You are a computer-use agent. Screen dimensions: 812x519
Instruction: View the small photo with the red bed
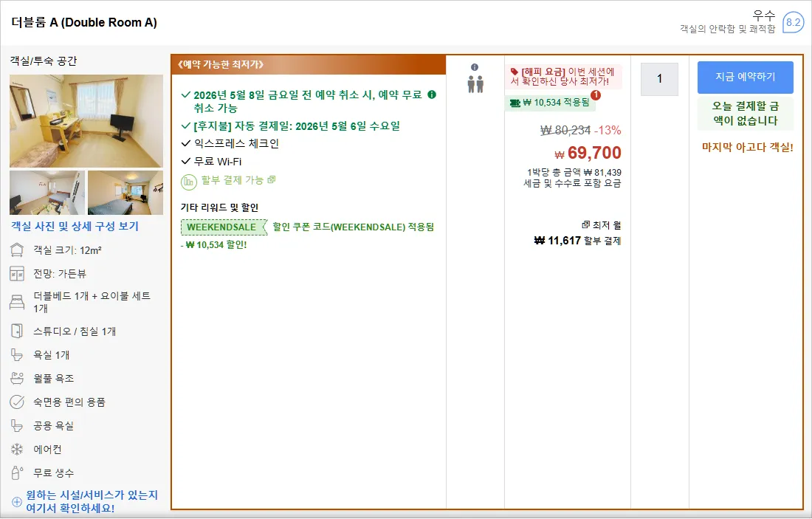pyautogui.click(x=47, y=193)
